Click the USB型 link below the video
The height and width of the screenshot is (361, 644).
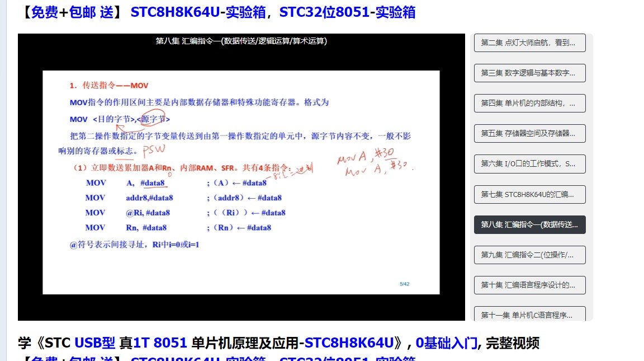[95, 343]
